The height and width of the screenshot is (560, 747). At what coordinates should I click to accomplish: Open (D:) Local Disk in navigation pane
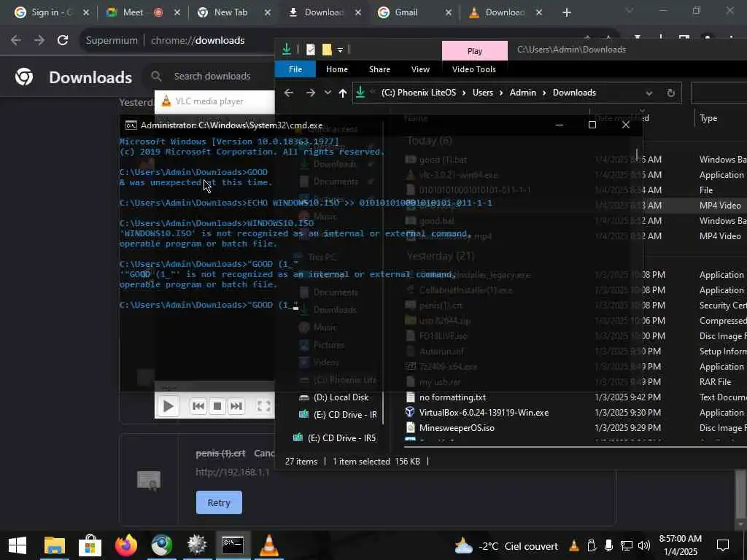341,397
